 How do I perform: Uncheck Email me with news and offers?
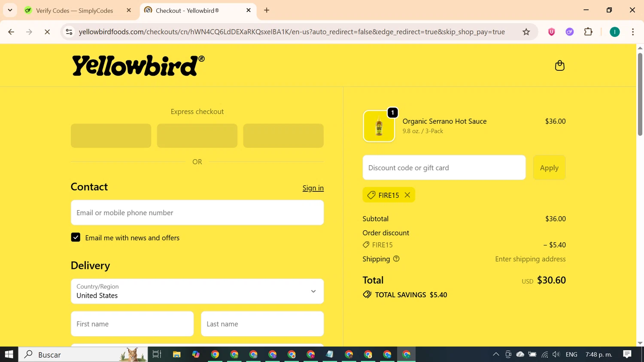(x=76, y=237)
